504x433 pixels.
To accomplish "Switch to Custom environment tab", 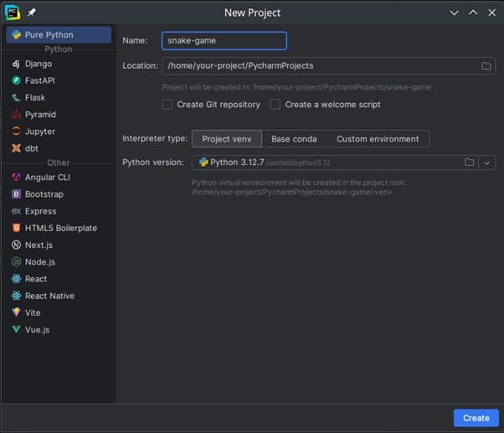I will coord(378,139).
